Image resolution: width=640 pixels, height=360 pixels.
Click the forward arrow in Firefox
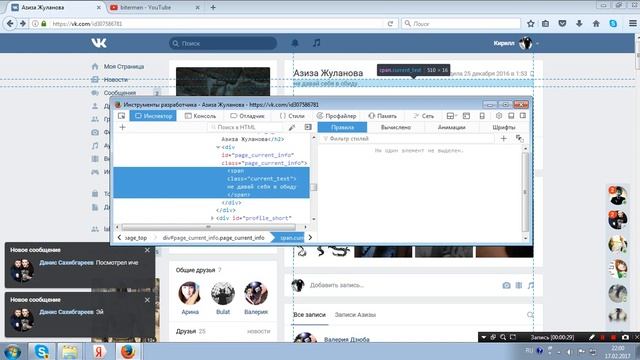coord(23,24)
